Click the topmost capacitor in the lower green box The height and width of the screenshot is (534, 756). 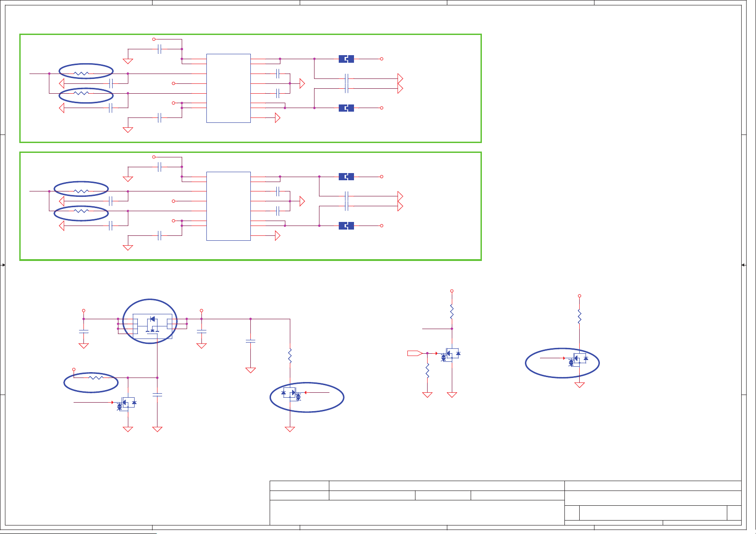(159, 167)
